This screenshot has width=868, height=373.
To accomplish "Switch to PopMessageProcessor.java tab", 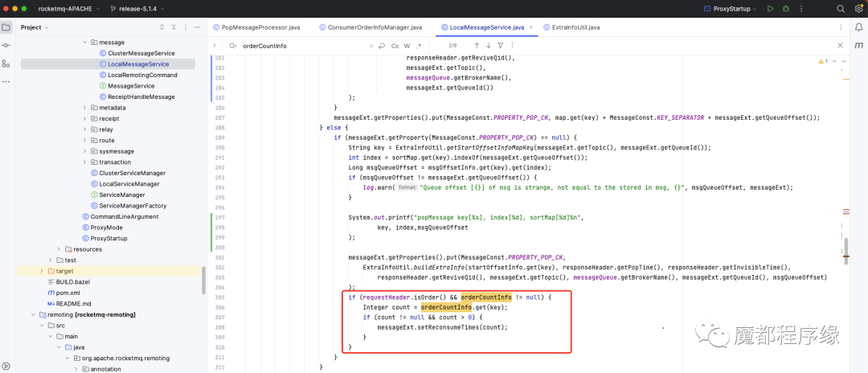I will (256, 27).
